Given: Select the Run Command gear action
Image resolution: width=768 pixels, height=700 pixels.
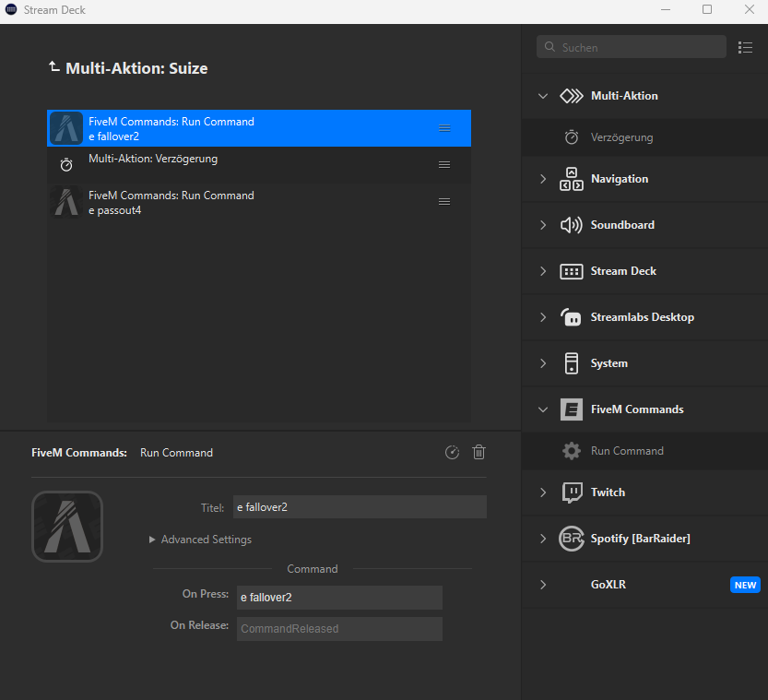Looking at the screenshot, I should pos(626,451).
